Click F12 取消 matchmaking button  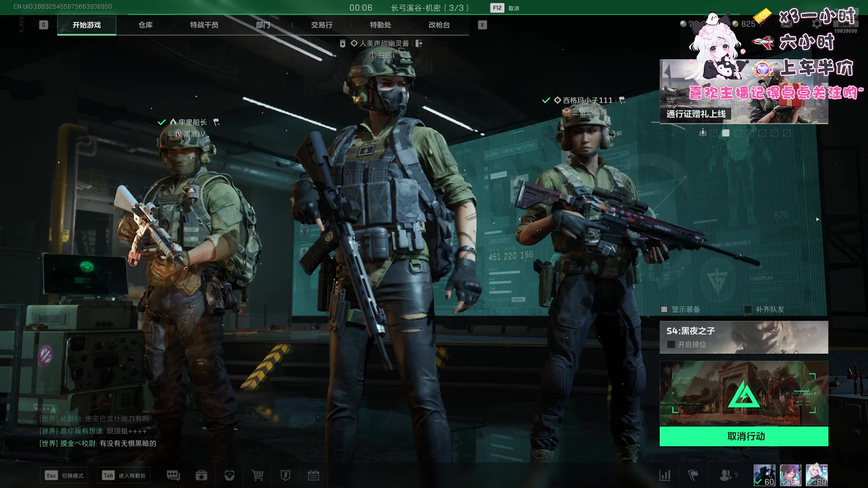tap(505, 8)
